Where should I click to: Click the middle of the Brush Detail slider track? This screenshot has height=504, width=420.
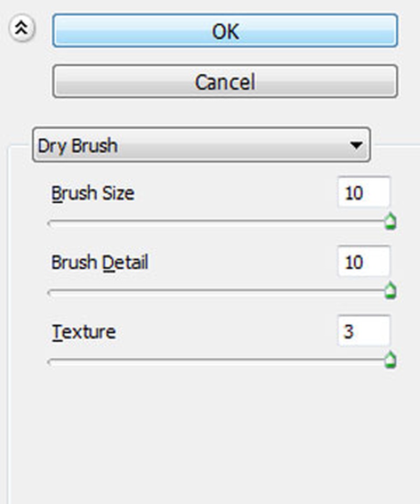(x=218, y=291)
